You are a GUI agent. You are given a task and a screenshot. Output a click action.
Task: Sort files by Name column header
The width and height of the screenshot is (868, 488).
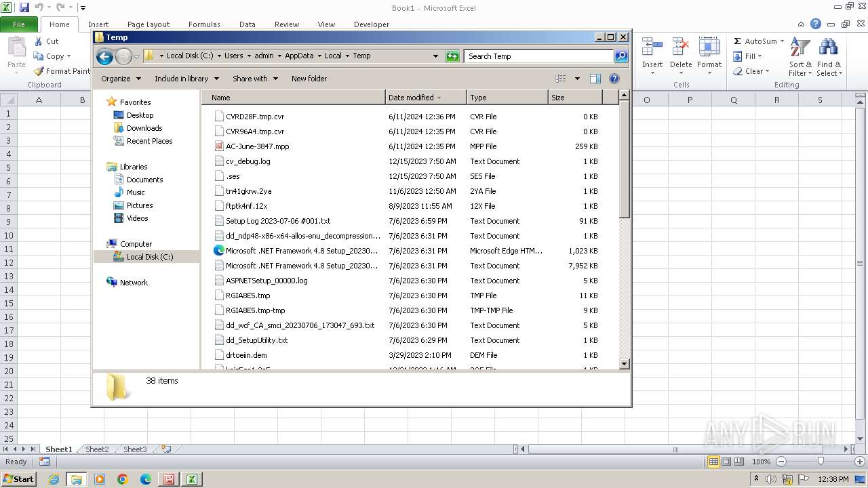point(293,98)
